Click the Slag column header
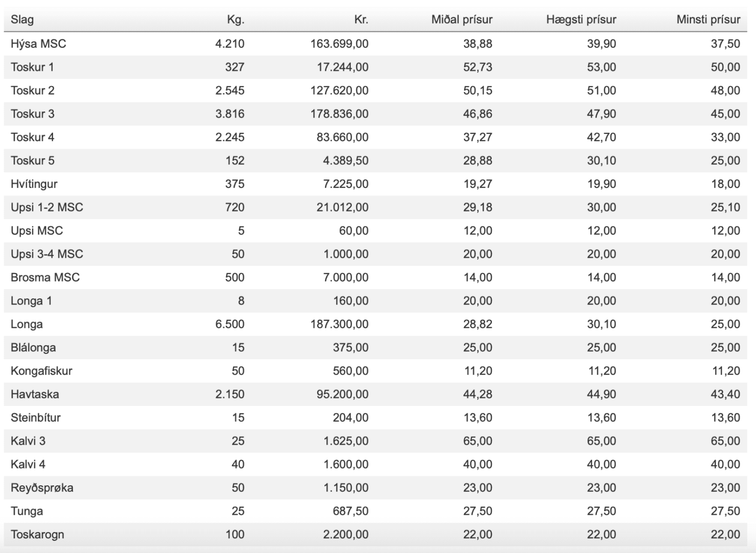This screenshot has width=756, height=553. pyautogui.click(x=22, y=20)
